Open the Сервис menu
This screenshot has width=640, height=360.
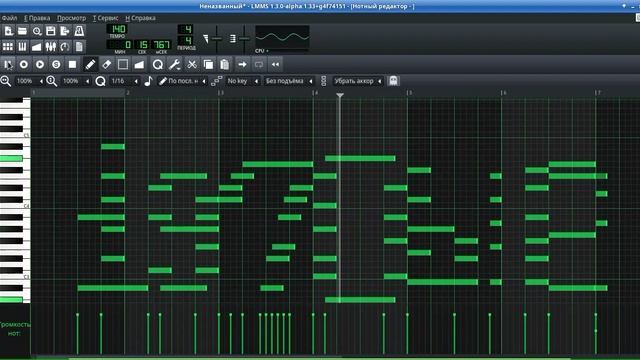(105, 18)
